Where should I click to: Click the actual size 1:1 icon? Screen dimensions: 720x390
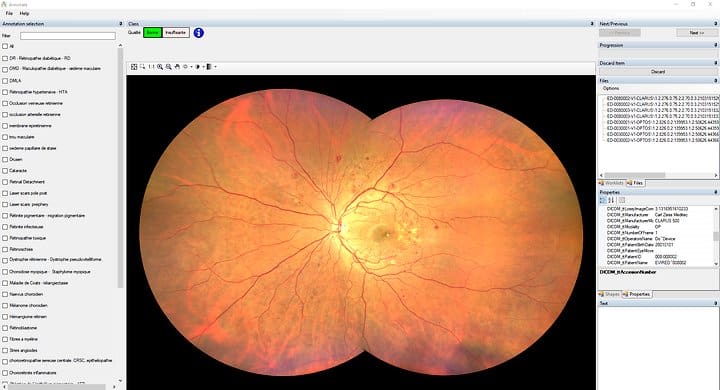pos(151,67)
